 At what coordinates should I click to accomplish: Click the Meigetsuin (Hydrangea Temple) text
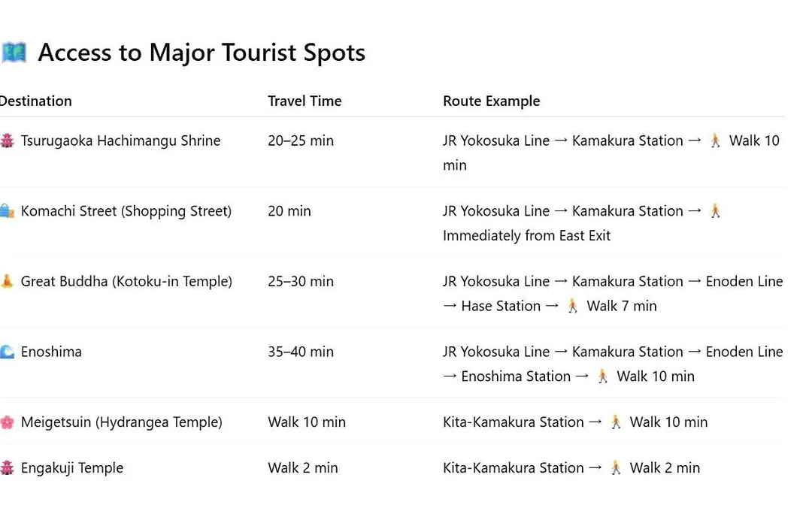[x=122, y=422]
